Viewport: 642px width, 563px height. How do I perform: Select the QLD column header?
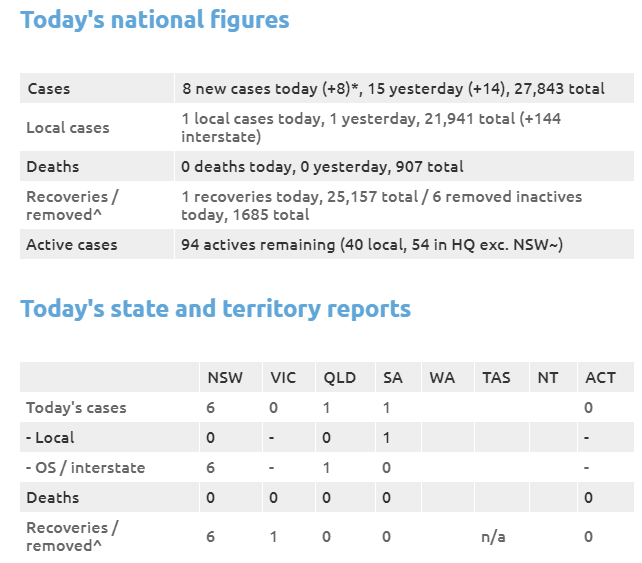pos(340,378)
